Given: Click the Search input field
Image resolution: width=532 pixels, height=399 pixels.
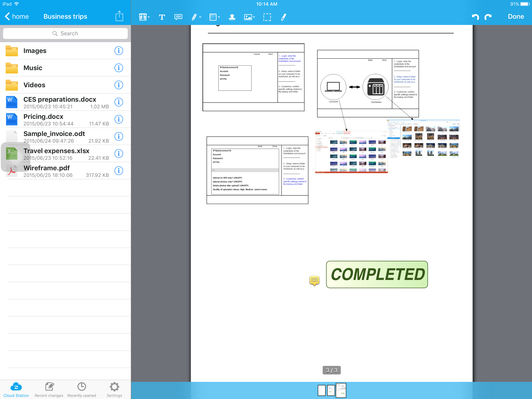Looking at the screenshot, I should 65,34.
